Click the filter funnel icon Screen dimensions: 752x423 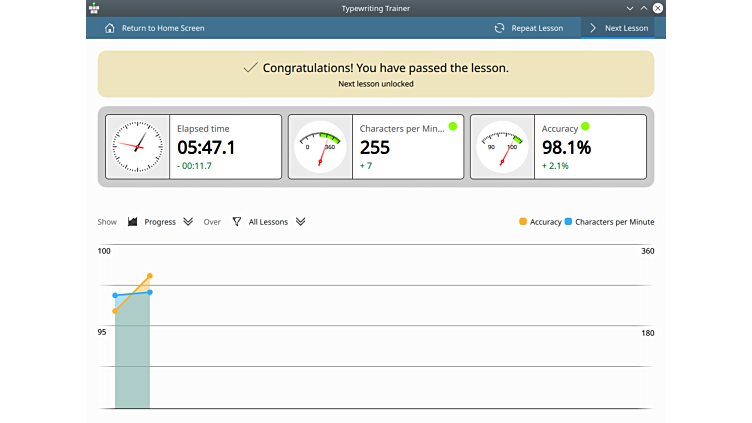[237, 222]
